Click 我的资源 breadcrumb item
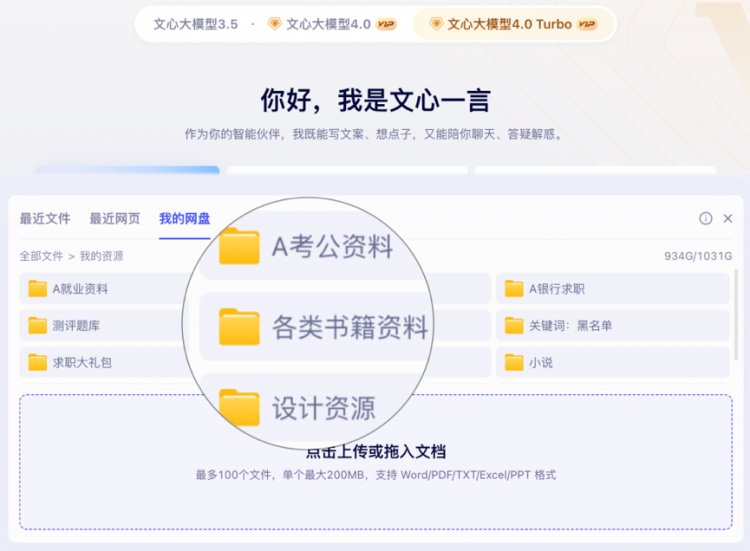Viewport: 750px width, 551px height. pyautogui.click(x=101, y=256)
